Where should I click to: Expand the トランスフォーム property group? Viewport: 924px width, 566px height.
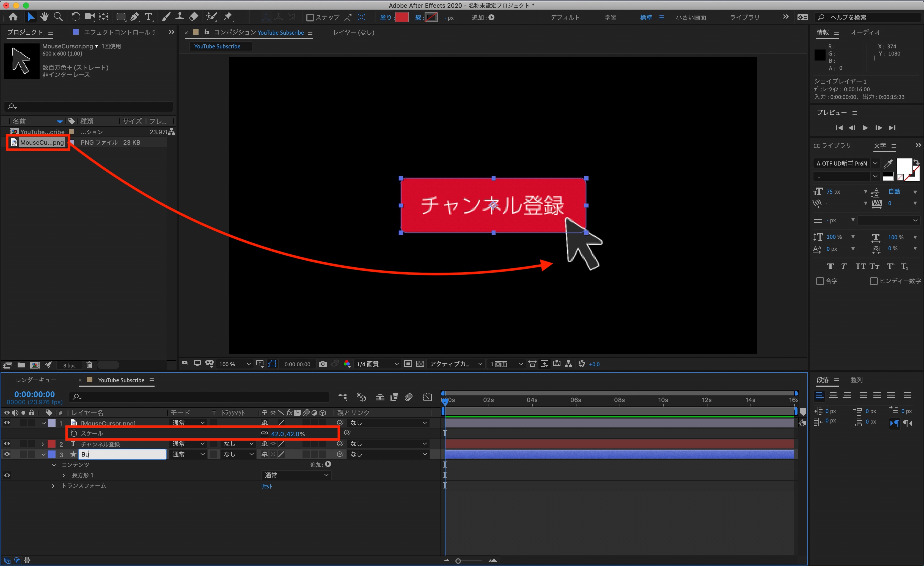click(53, 486)
